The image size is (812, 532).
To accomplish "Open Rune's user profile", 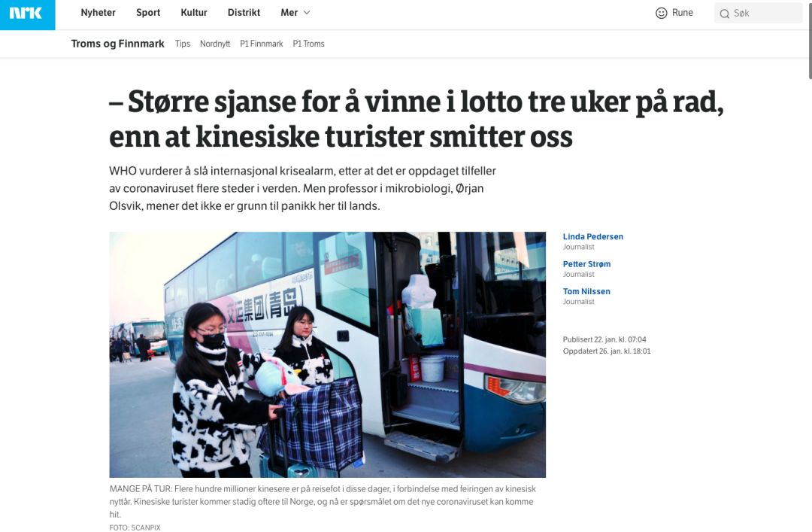I will pyautogui.click(x=674, y=13).
